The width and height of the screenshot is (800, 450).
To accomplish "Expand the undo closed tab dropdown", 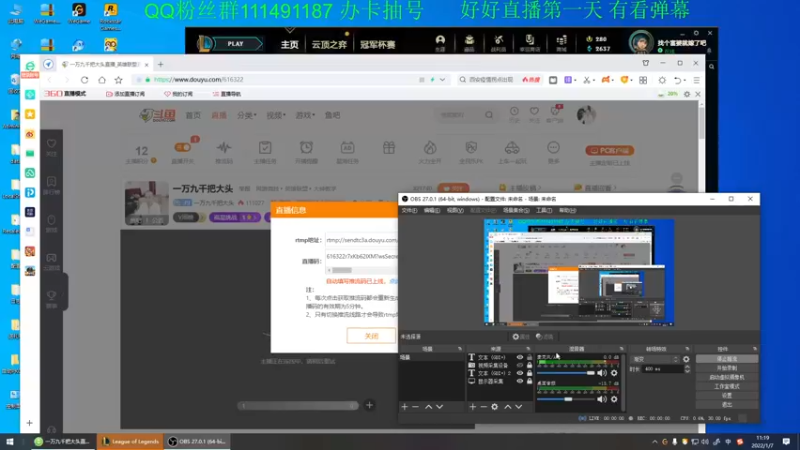I will pos(685,81).
